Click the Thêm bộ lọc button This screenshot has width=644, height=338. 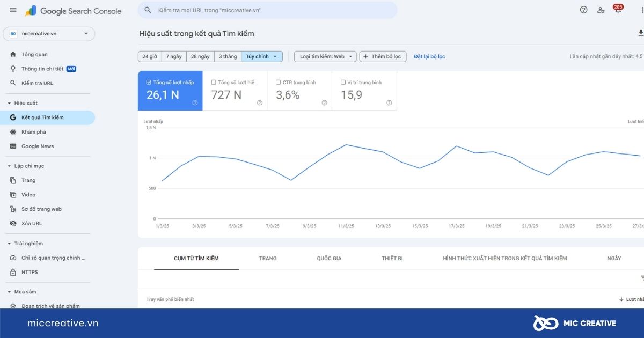click(x=383, y=56)
